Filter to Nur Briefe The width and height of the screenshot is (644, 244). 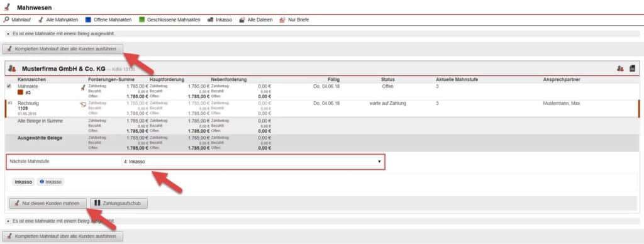294,19
